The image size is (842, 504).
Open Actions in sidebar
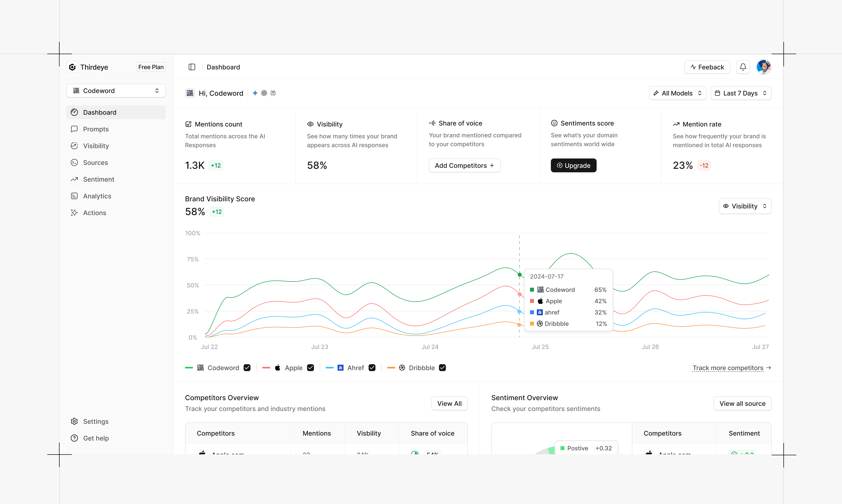click(x=116, y=213)
